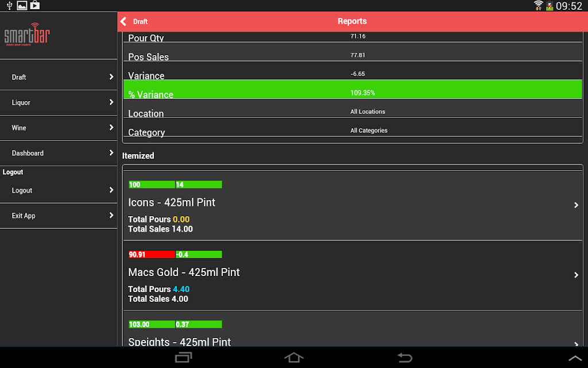Screen dimensions: 588x368
Task: Open the Dashboard menu item
Action: [x=59, y=153]
